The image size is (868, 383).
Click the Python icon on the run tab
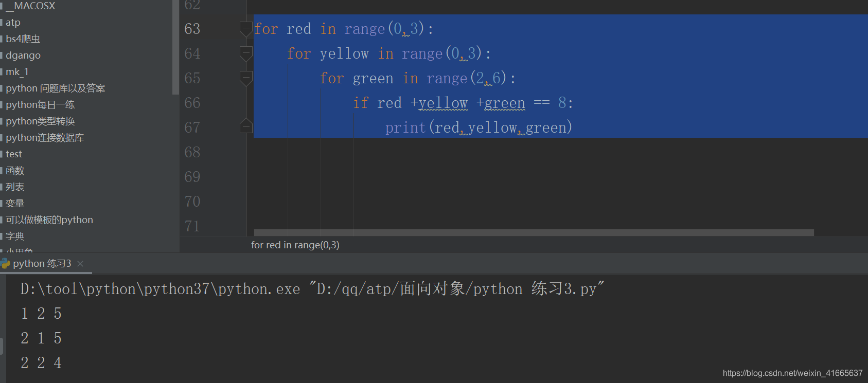pyautogui.click(x=6, y=264)
